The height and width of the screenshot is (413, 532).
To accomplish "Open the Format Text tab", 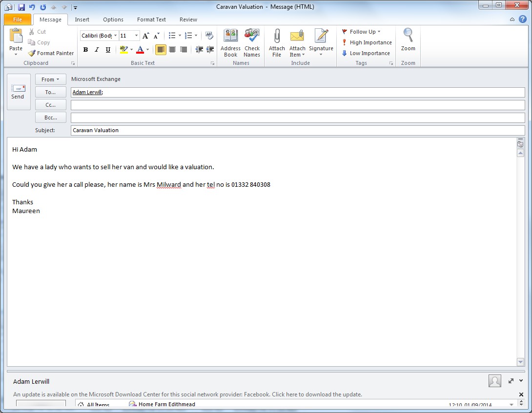I will click(x=151, y=20).
